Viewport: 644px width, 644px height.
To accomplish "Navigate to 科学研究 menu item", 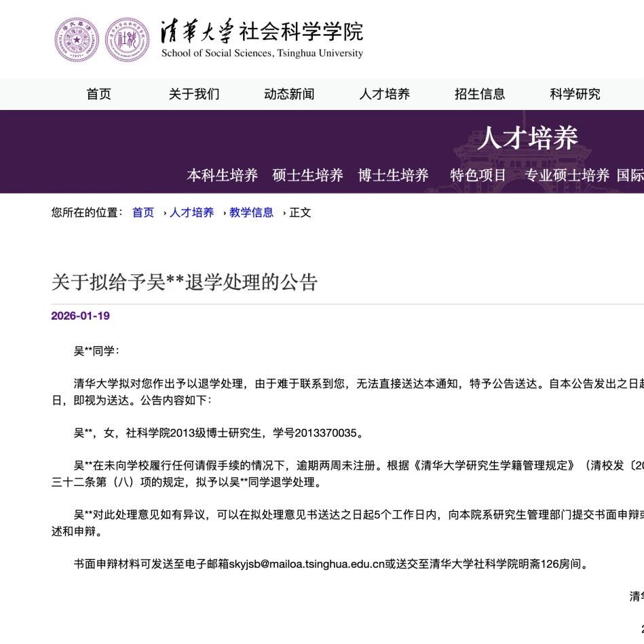I will pyautogui.click(x=575, y=94).
